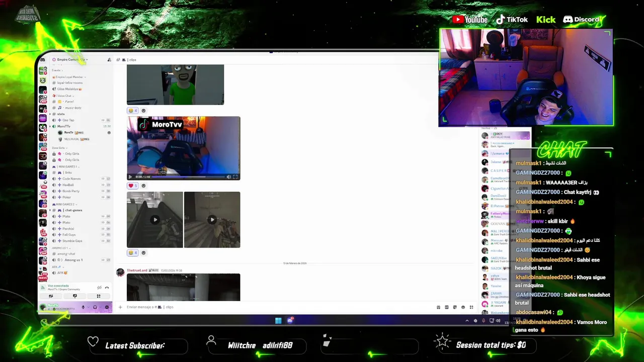Viewport: 644px width, 362px height.
Task: Open TheTrueLord user avatar
Action: 120,272
